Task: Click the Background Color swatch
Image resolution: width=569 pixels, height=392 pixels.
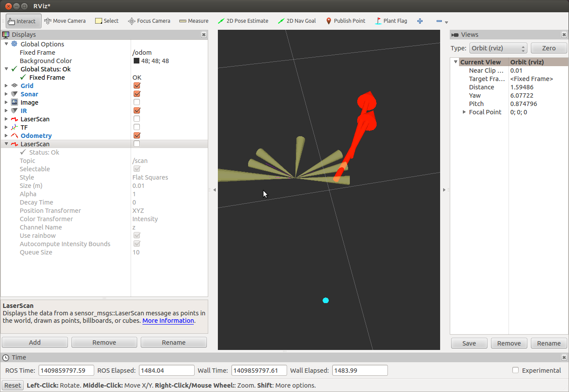Action: pyautogui.click(x=136, y=61)
